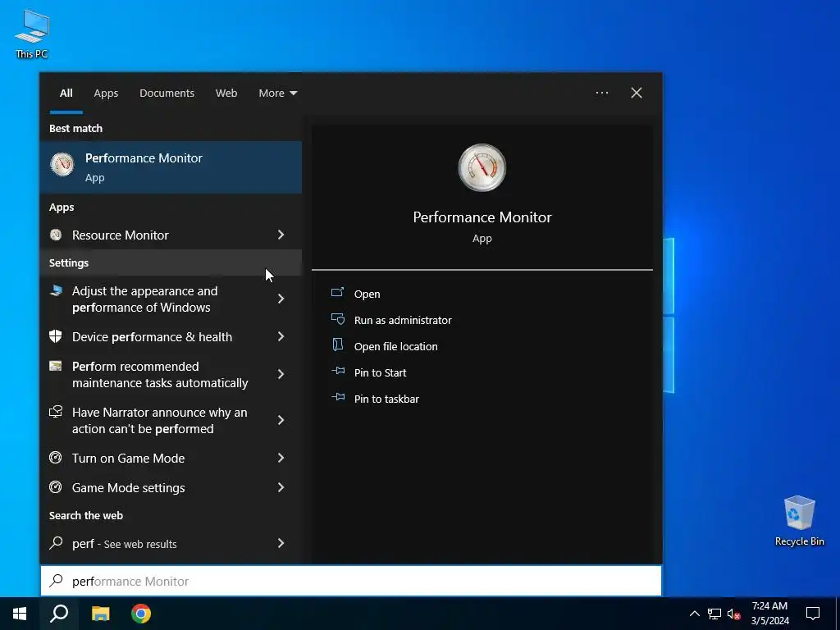This screenshot has height=630, width=840.
Task: Open File Explorer from the taskbar
Action: tap(100, 614)
